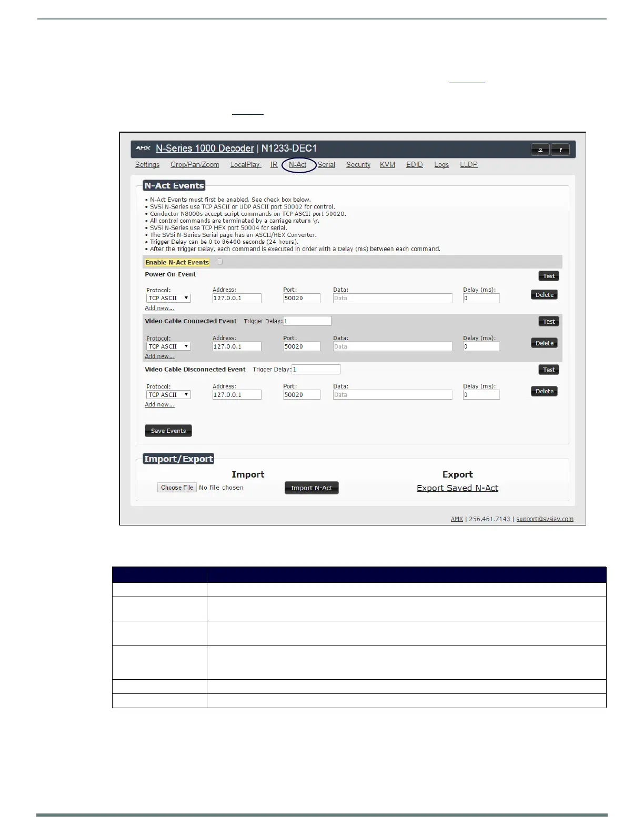
Task: Open the LLDP tab
Action: click(469, 165)
